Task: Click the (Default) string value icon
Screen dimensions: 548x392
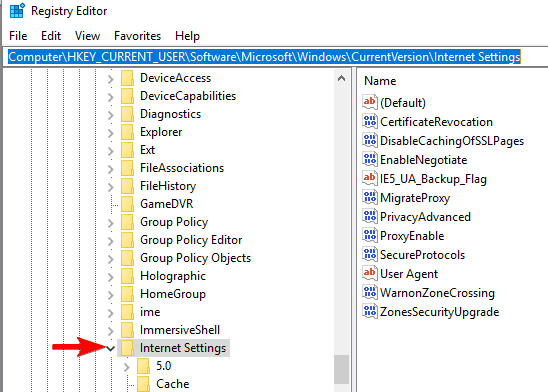Action: (370, 102)
